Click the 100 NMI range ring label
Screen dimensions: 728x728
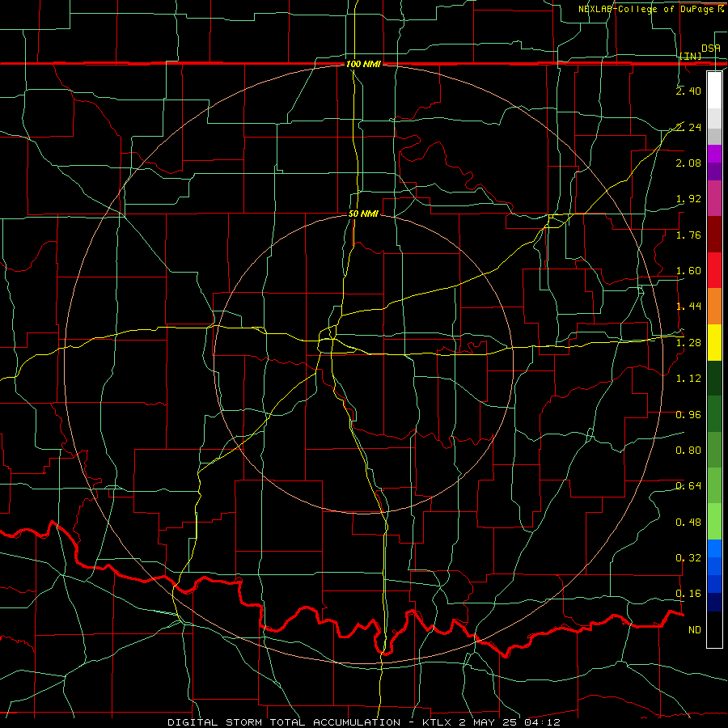[363, 64]
